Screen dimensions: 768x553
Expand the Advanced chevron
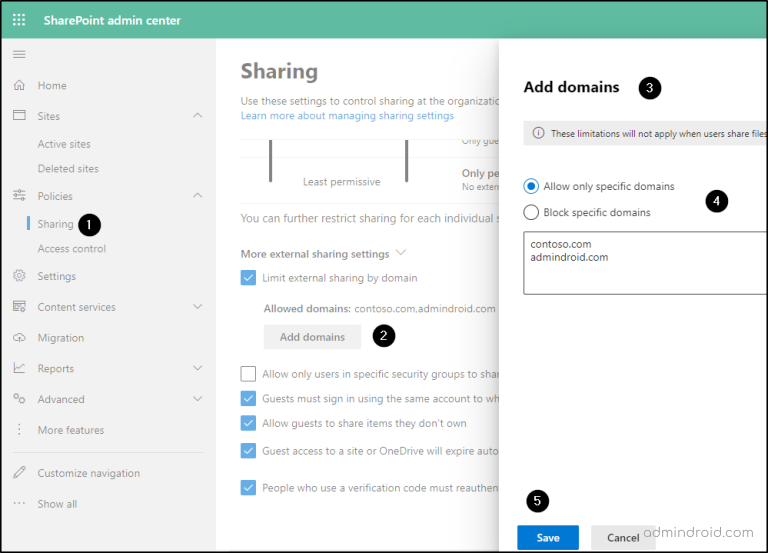pos(197,399)
